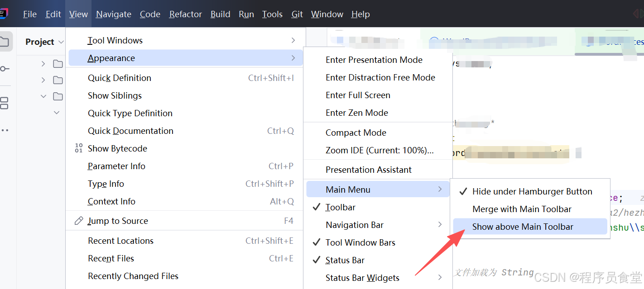Open Zoom IDE settings
Viewport: 644px width, 289px height.
coord(378,150)
